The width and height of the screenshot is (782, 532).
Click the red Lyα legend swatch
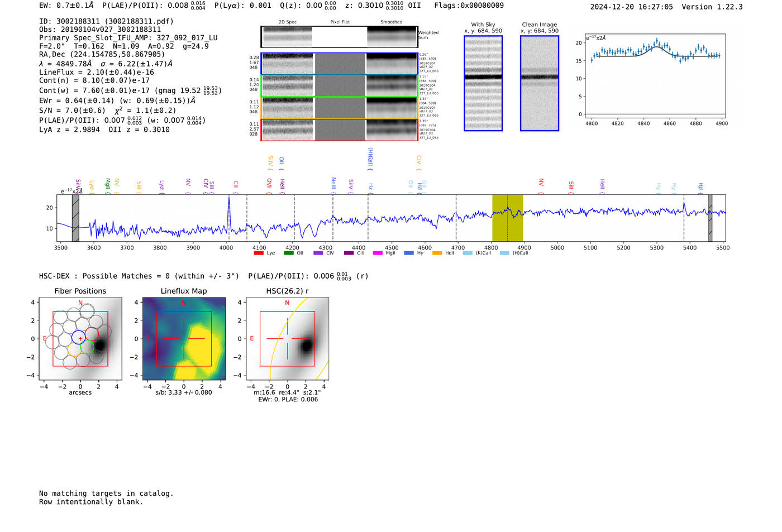pos(259,253)
